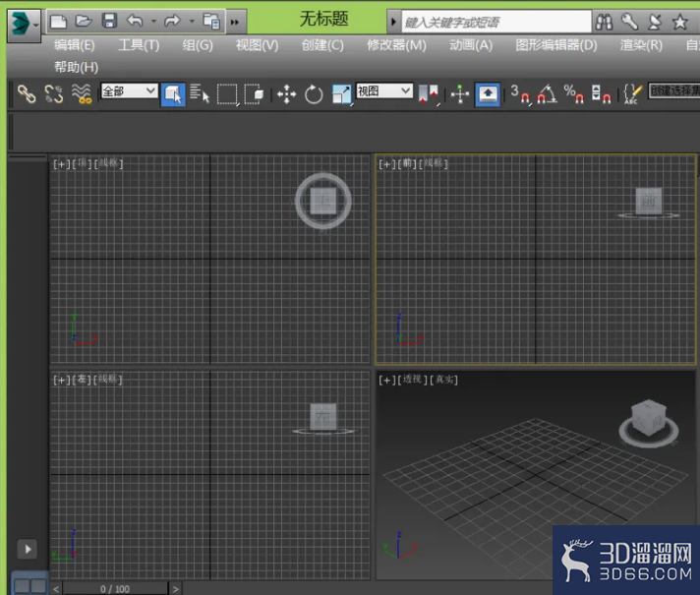Toggle percent snap
The width and height of the screenshot is (700, 595).
[573, 94]
